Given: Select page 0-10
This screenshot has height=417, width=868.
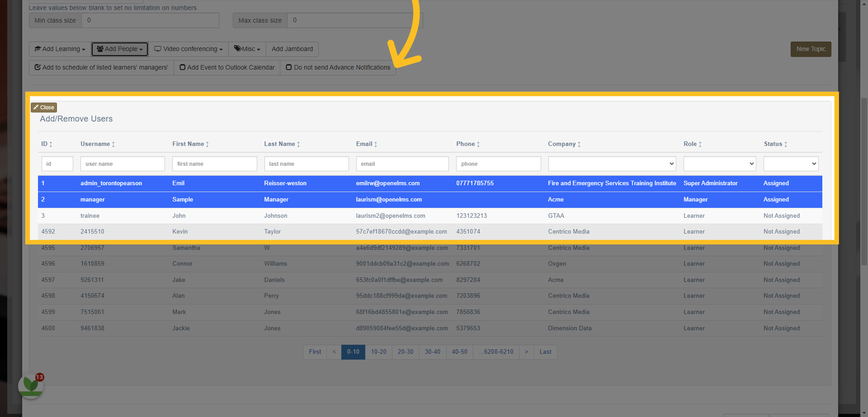Looking at the screenshot, I should point(353,352).
